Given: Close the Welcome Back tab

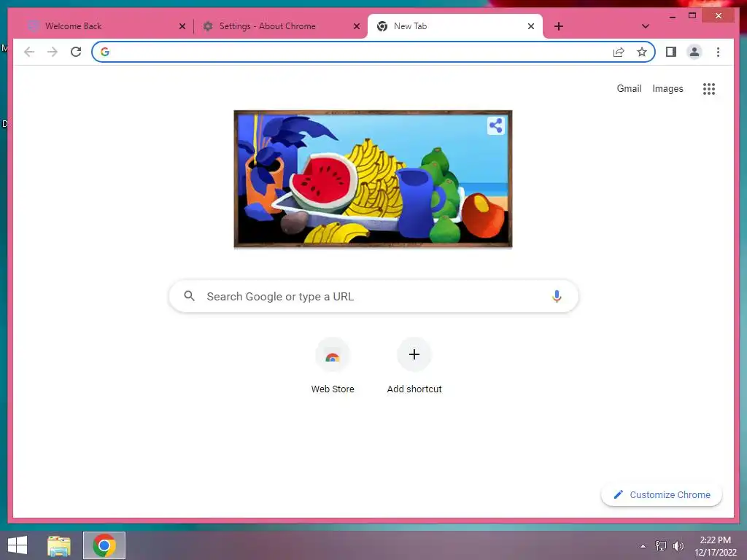Looking at the screenshot, I should 182,26.
